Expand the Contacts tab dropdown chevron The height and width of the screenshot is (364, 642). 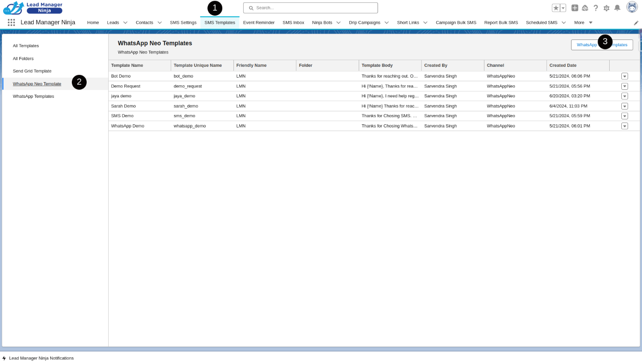click(159, 22)
